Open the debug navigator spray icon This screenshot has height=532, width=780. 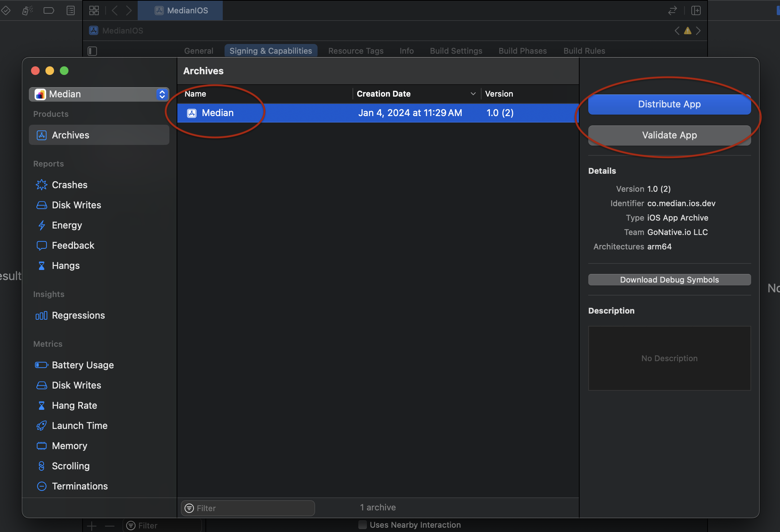pos(27,10)
